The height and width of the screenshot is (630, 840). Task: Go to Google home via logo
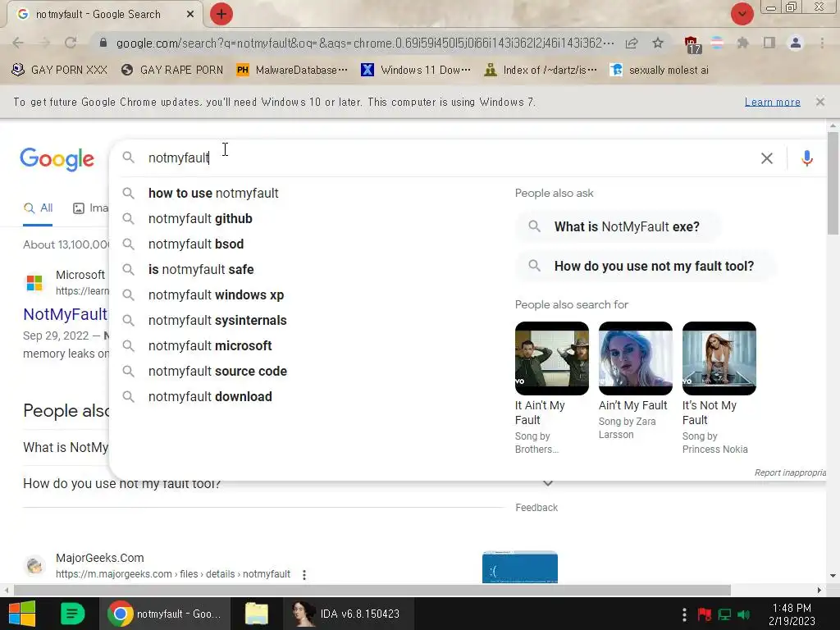tap(57, 159)
